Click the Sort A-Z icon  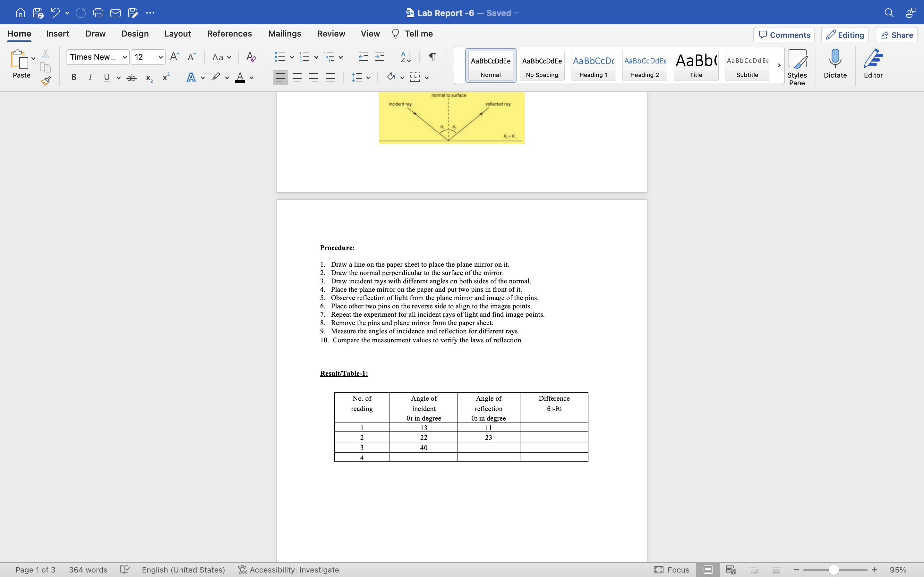pyautogui.click(x=406, y=57)
